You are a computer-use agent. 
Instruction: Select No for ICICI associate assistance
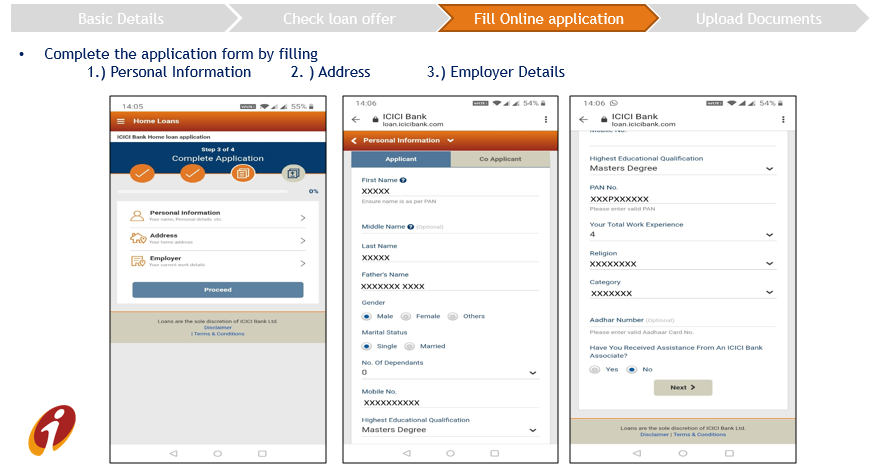(x=632, y=369)
